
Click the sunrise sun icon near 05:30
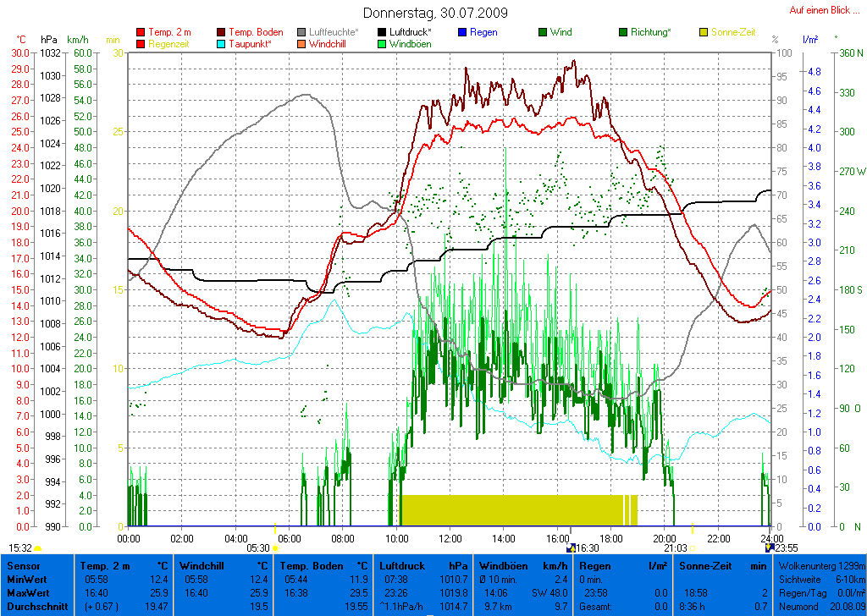[x=275, y=548]
